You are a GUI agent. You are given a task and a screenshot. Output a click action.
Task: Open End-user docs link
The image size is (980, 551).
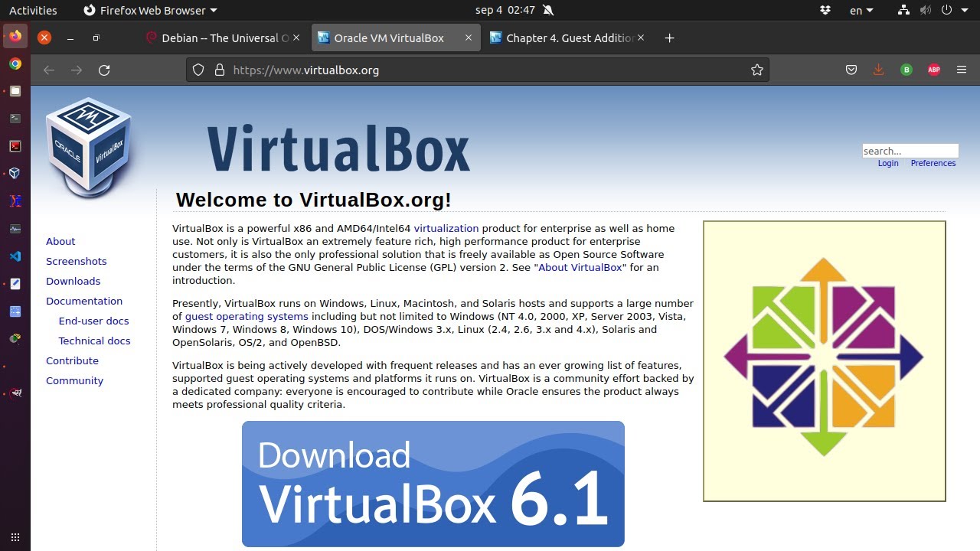click(x=94, y=321)
